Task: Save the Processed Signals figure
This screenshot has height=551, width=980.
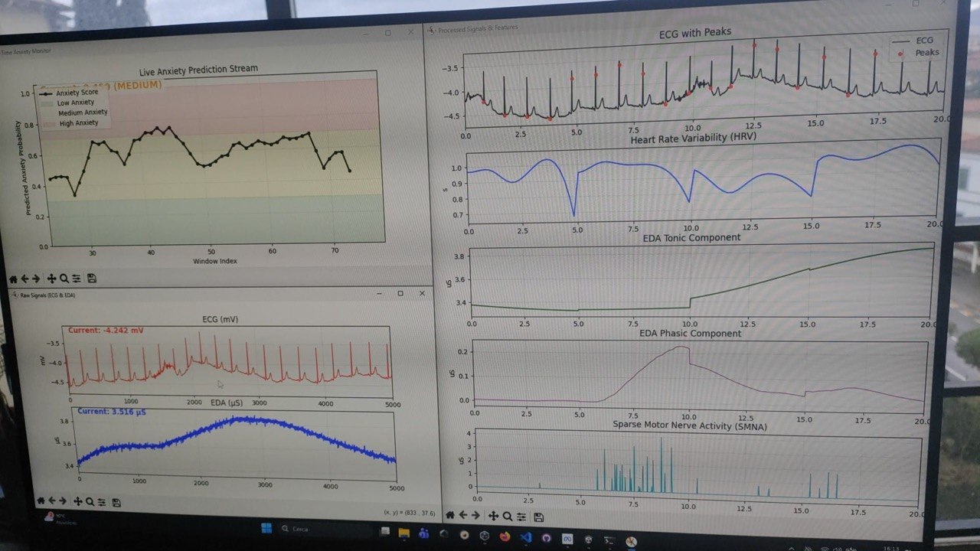Action: pos(538,517)
